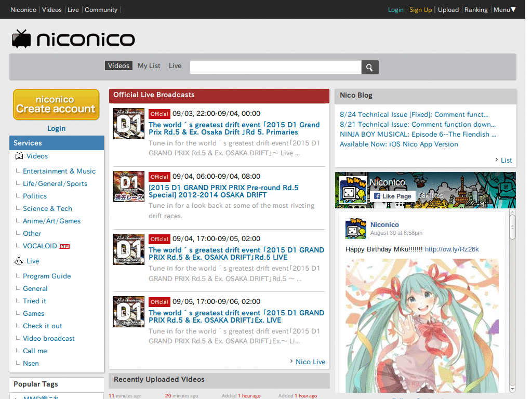Click the Upload link in top bar
The height and width of the screenshot is (399, 532).
click(448, 10)
